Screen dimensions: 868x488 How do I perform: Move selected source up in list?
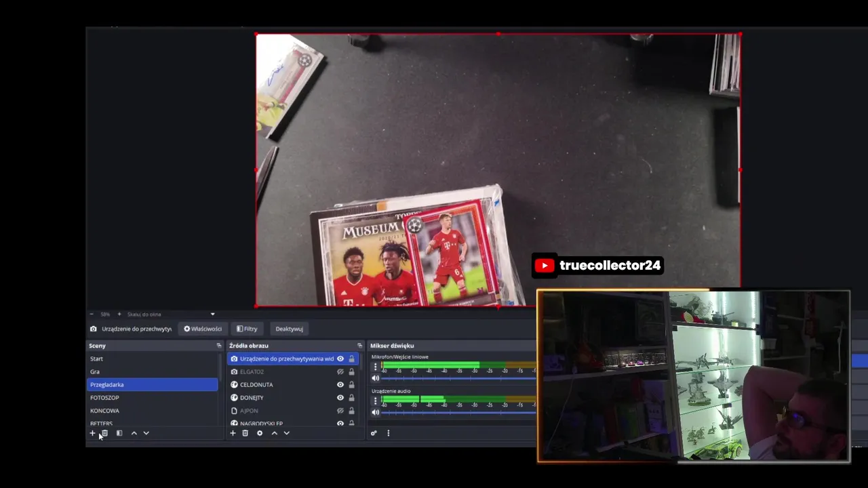pos(274,433)
